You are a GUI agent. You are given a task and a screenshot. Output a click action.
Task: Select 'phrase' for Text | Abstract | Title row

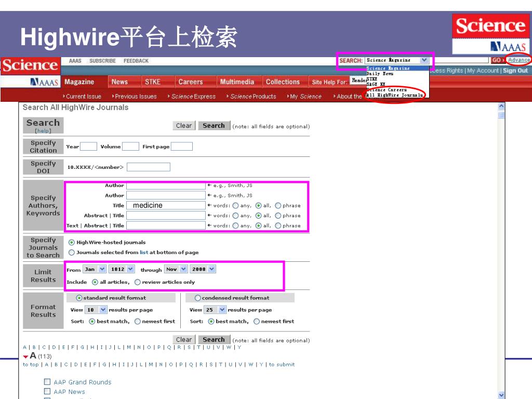point(278,225)
